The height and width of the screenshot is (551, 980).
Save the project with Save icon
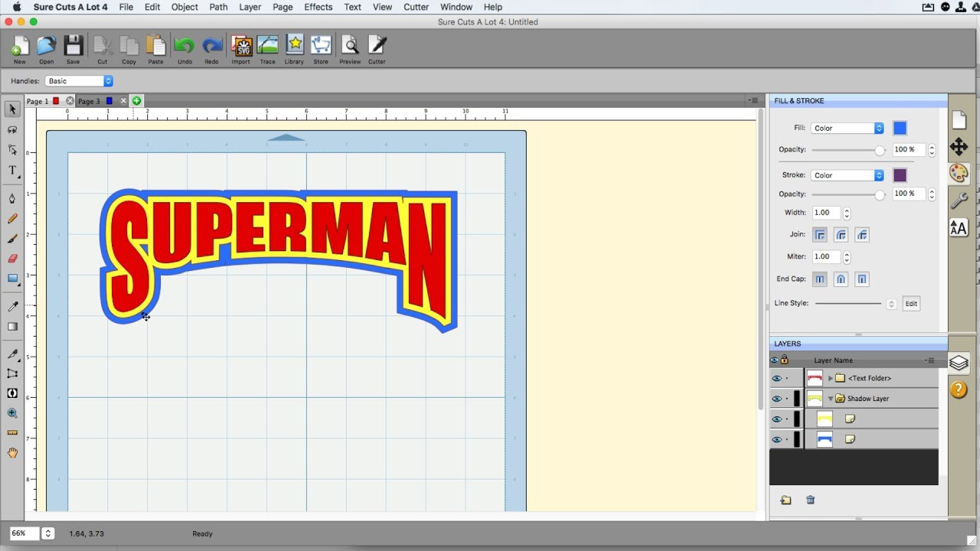pos(73,50)
